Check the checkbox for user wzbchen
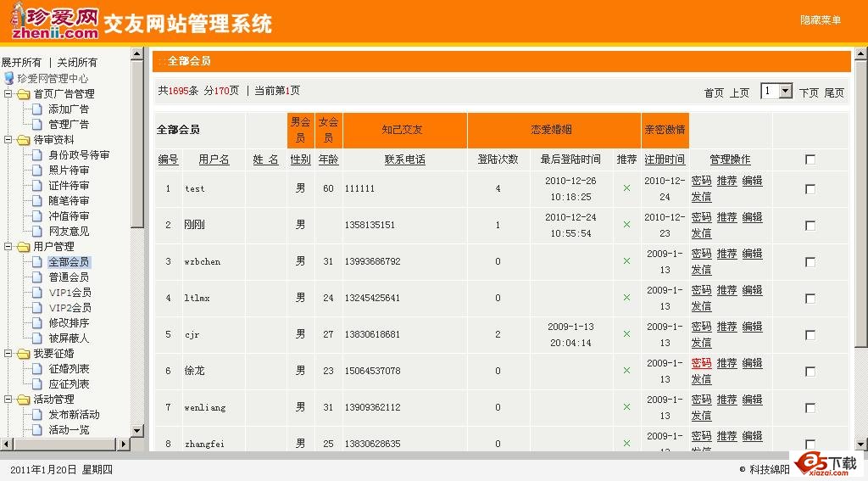868x481 pixels. click(810, 261)
